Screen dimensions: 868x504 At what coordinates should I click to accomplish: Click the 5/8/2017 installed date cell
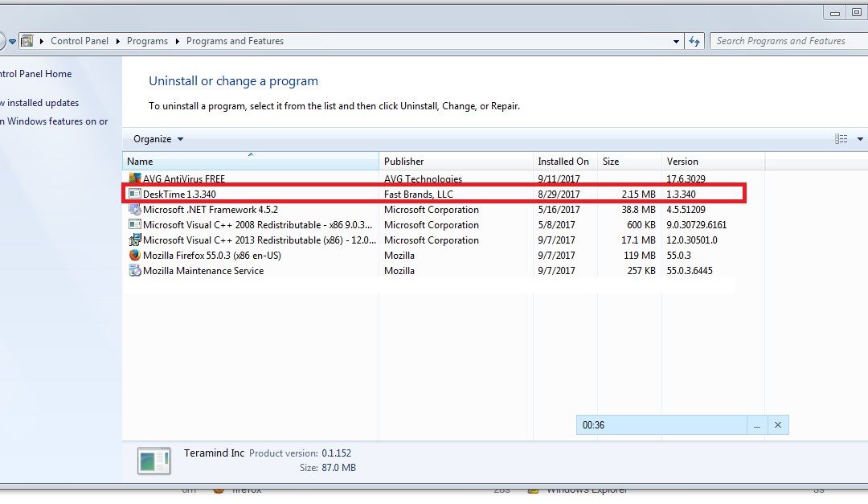coord(556,225)
